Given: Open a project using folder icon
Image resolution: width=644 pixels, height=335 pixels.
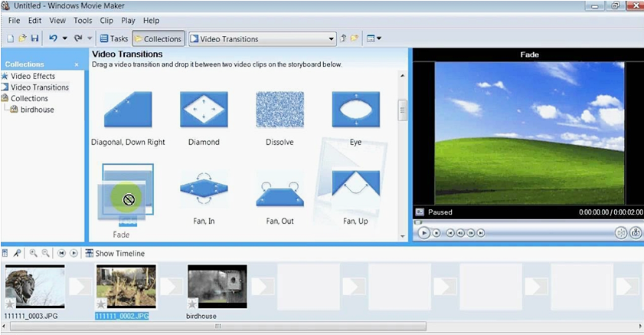Looking at the screenshot, I should coord(22,38).
